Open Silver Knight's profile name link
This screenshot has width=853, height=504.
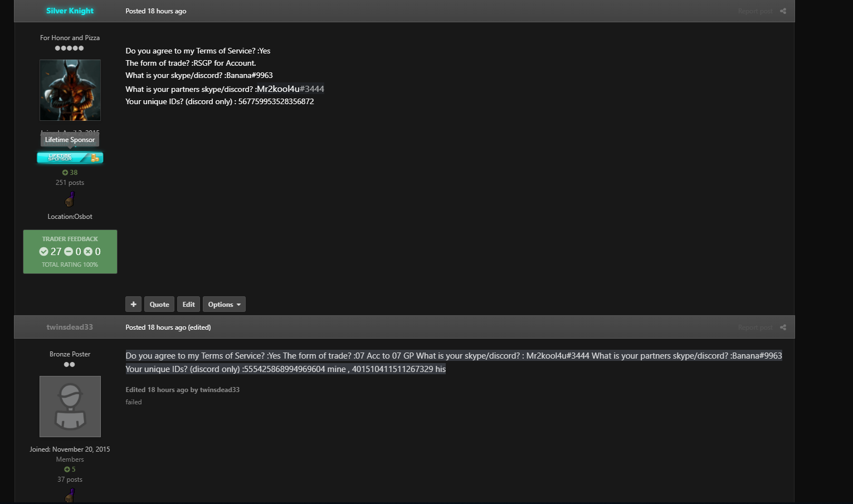coord(70,11)
